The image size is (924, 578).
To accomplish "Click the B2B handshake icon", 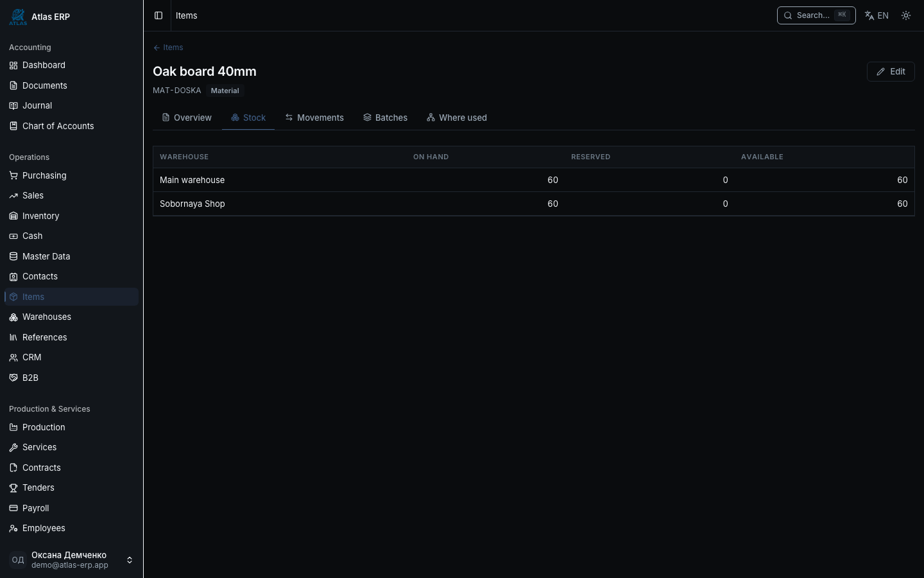I will pyautogui.click(x=13, y=378).
